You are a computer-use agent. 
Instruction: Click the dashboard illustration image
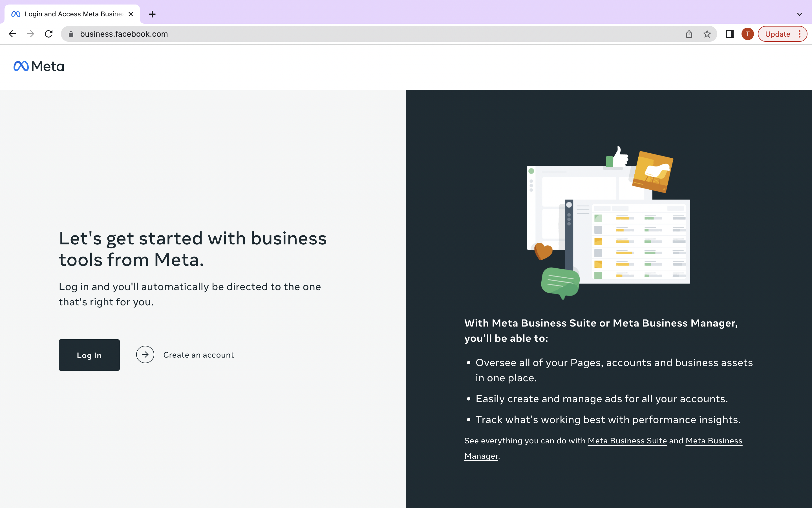609,223
